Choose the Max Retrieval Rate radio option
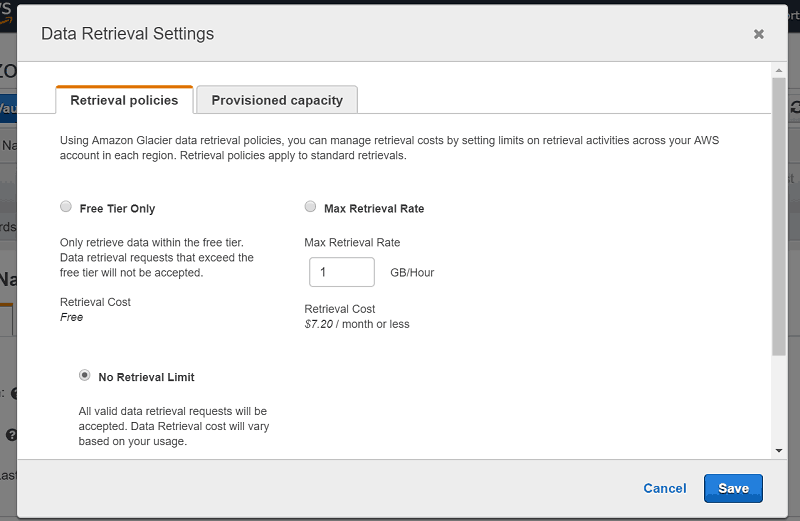 (310, 207)
